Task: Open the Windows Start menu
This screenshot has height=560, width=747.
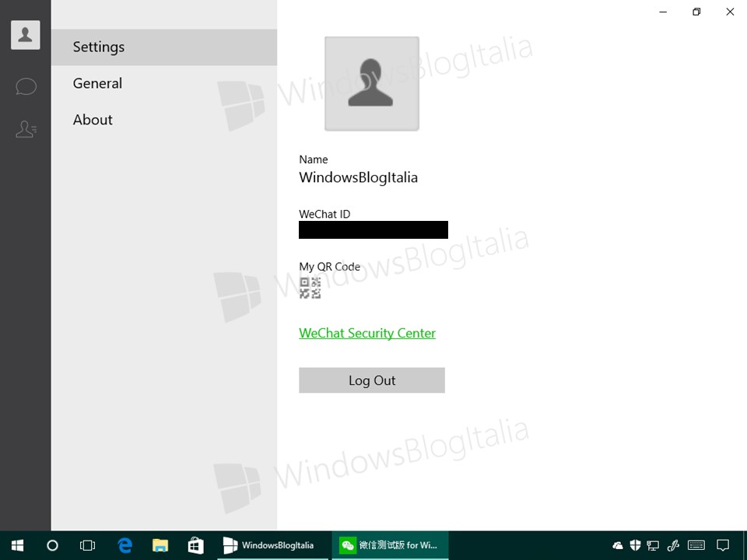Action: [x=18, y=545]
